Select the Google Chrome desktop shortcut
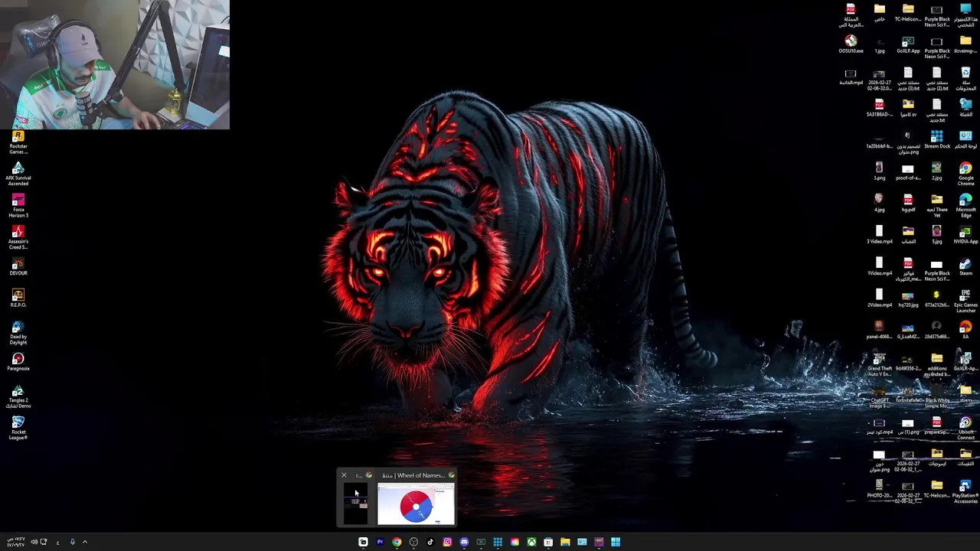This screenshot has width=980, height=551. point(965,174)
